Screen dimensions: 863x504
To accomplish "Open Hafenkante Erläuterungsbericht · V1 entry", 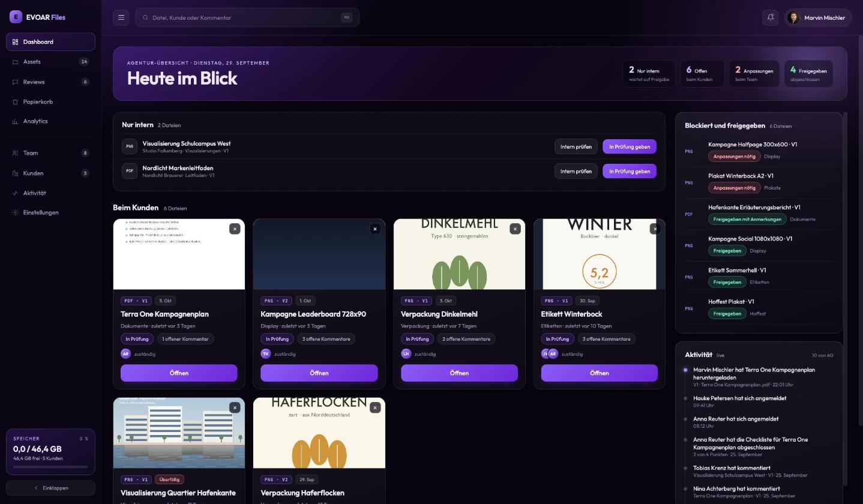I will 759,214.
